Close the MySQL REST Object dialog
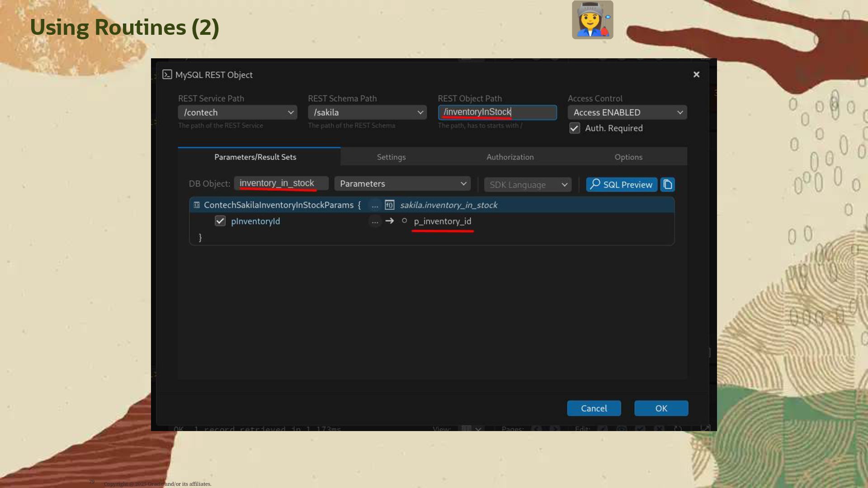Viewport: 868px width, 488px height. pyautogui.click(x=696, y=75)
